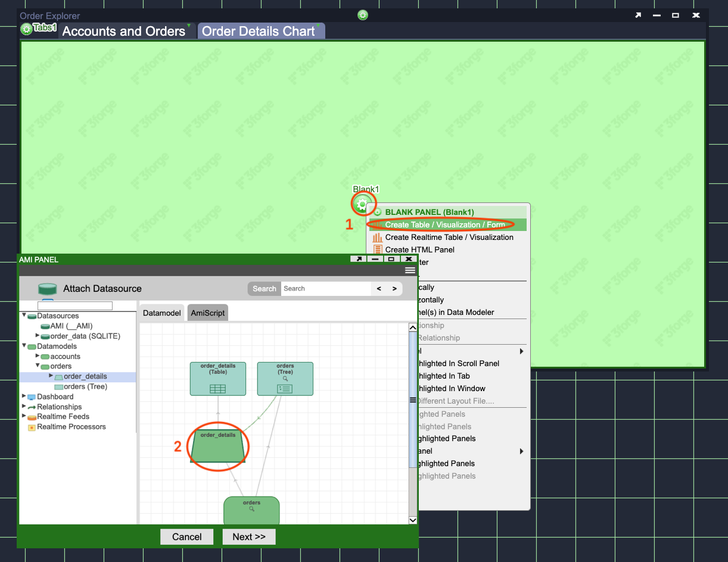The width and height of the screenshot is (728, 562).
Task: Expand the Realtime Feeds tree node
Action: click(x=24, y=417)
